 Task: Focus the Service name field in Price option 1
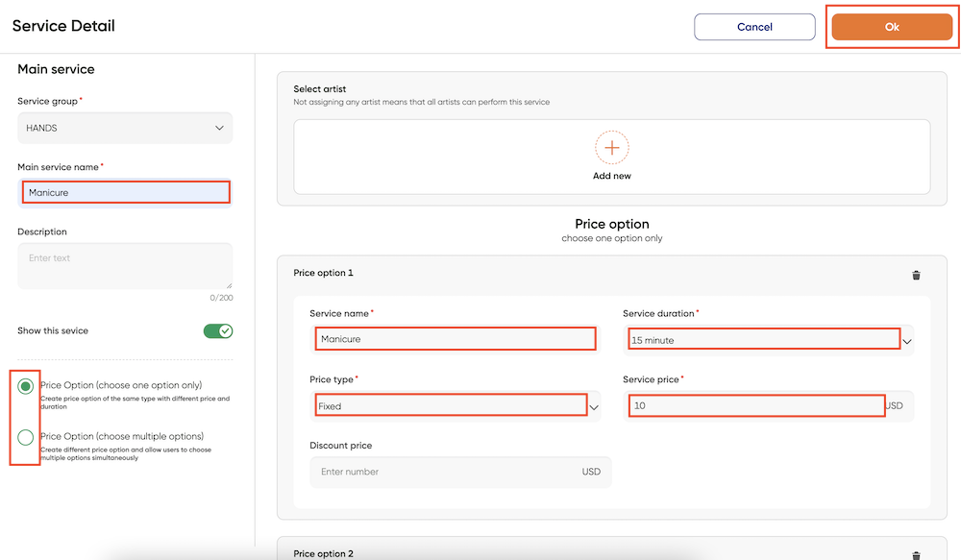tap(456, 339)
